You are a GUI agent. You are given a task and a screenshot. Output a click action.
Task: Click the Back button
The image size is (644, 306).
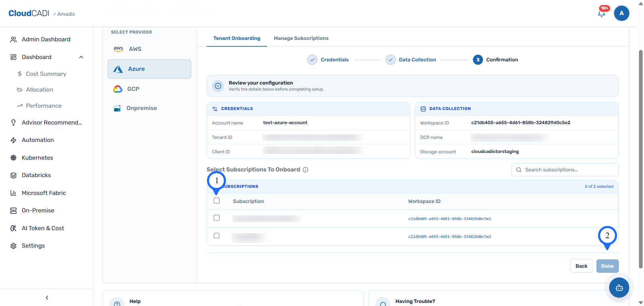[582, 266]
